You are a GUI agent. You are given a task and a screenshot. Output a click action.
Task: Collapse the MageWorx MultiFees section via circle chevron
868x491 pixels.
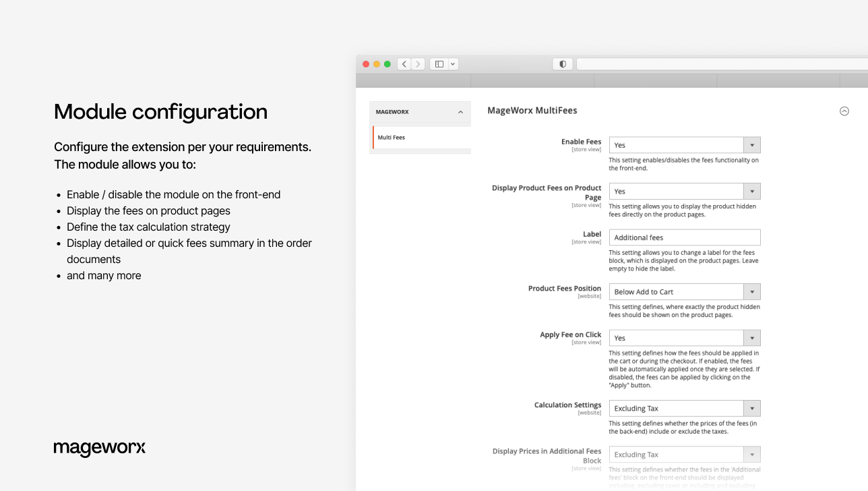(x=844, y=111)
